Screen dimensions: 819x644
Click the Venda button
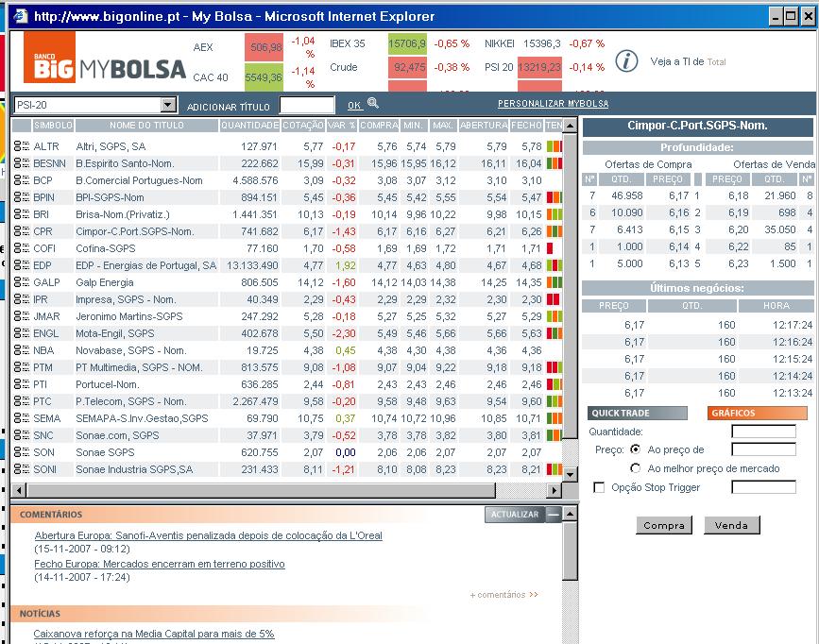tap(731, 525)
